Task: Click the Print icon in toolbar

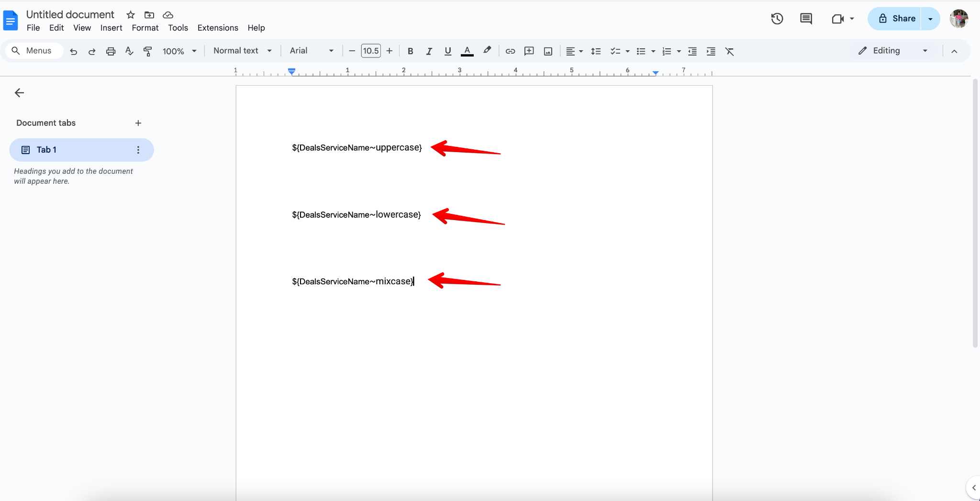Action: tap(111, 51)
